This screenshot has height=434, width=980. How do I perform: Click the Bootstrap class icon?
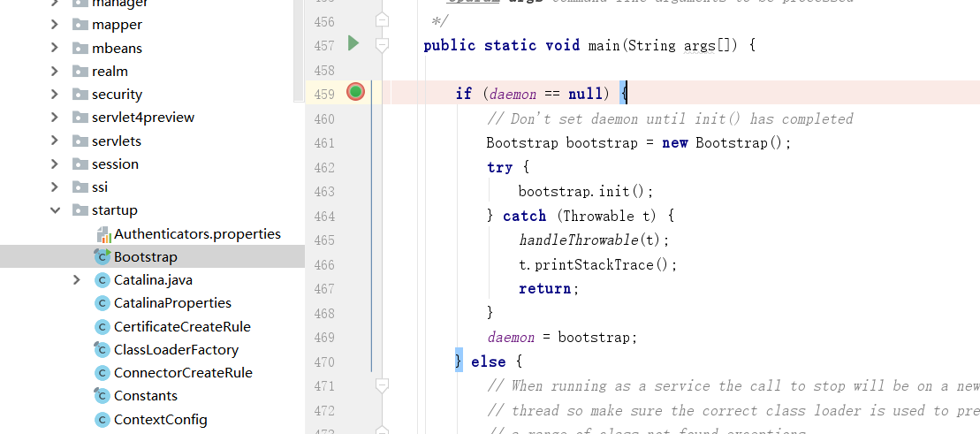[x=102, y=256]
